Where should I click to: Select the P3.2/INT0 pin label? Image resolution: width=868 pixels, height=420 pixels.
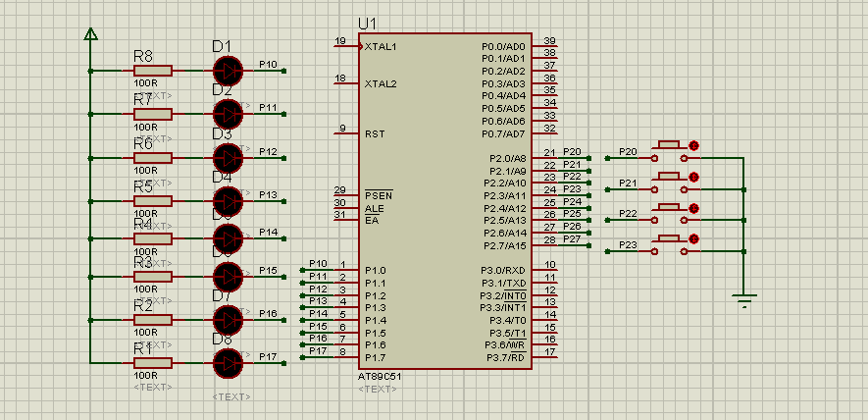(x=503, y=295)
